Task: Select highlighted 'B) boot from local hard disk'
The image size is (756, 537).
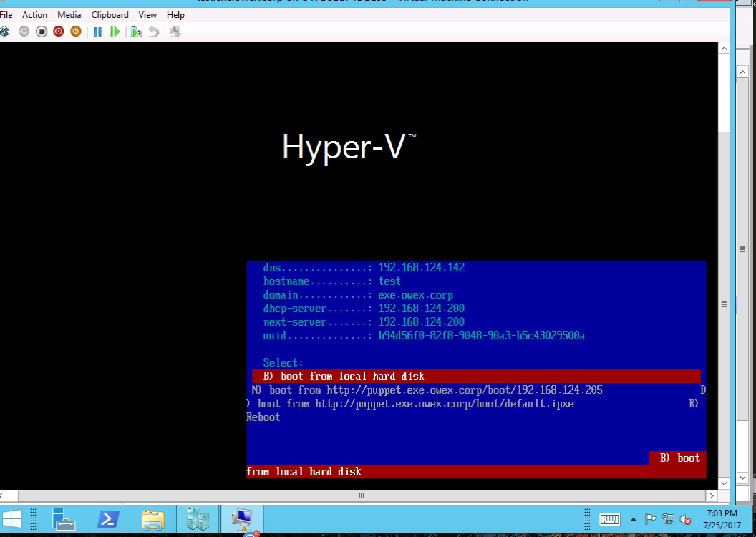Action: click(476, 376)
